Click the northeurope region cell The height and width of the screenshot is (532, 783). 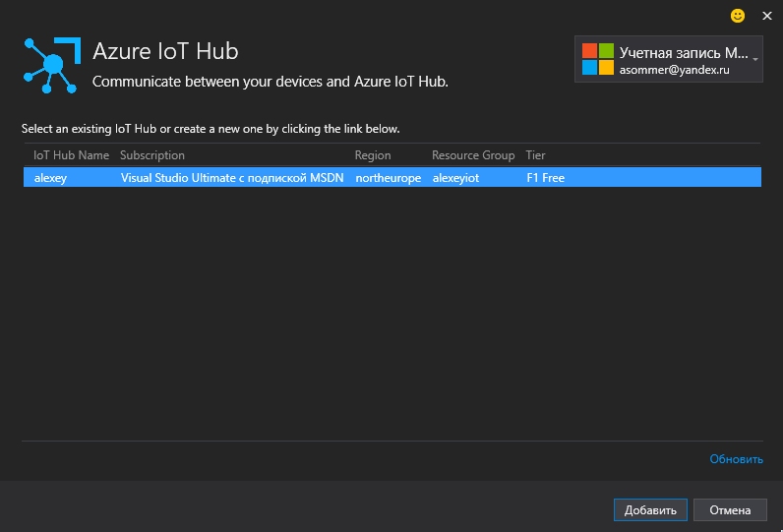tap(388, 178)
